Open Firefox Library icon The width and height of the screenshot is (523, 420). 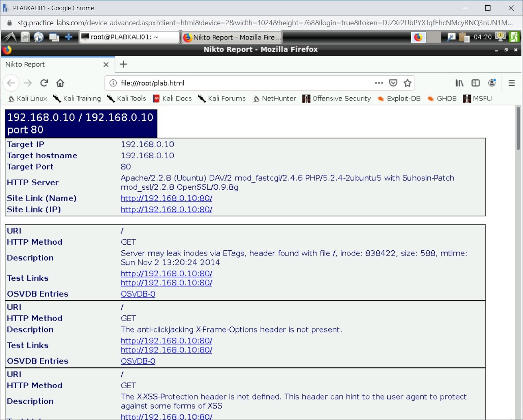pos(459,83)
